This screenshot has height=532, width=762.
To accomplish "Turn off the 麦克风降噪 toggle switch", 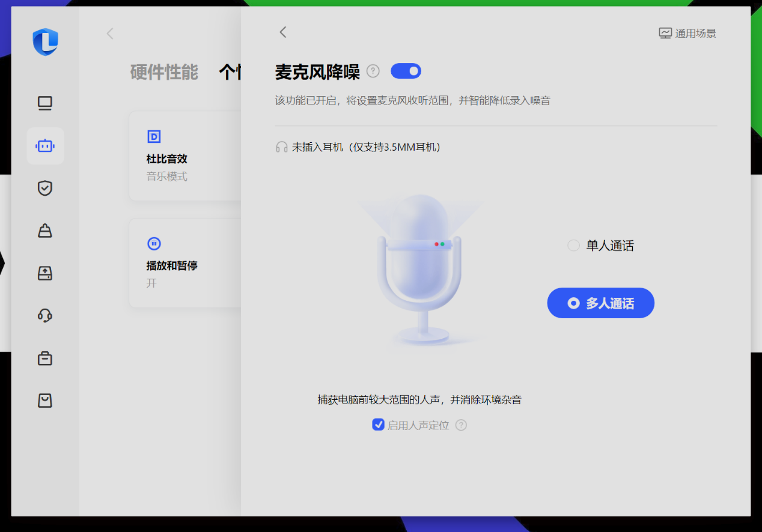I will [x=406, y=71].
